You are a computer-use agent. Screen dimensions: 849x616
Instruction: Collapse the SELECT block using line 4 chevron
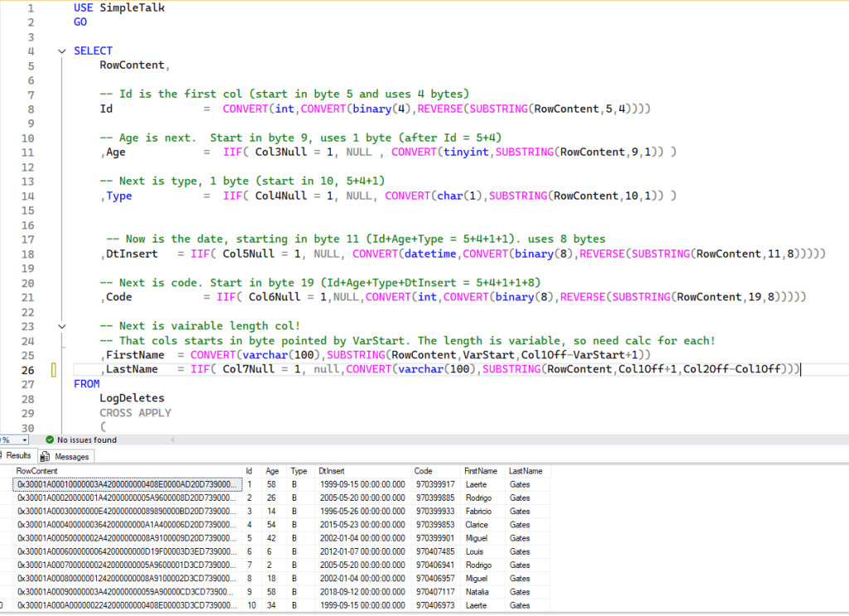pyautogui.click(x=61, y=51)
